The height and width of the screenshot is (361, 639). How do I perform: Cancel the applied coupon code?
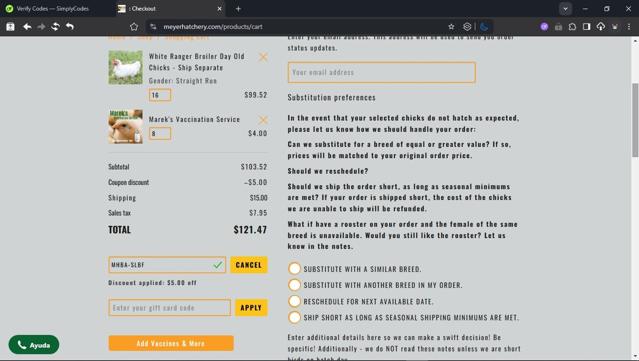[249, 265]
